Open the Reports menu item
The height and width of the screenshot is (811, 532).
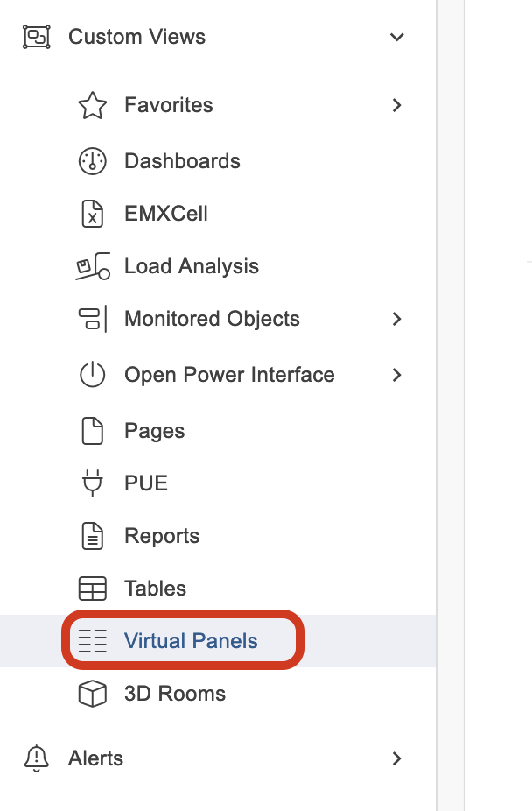162,536
